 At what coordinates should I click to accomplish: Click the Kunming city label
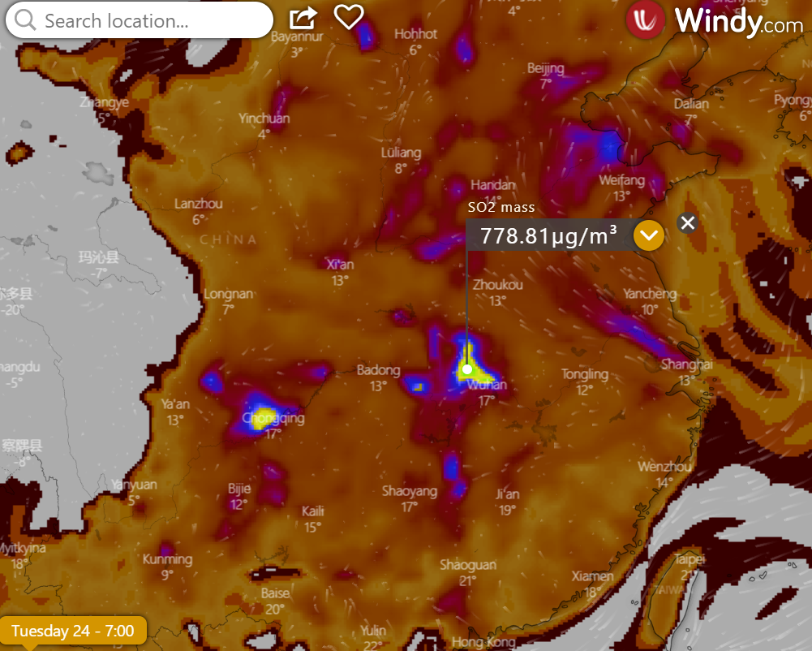click(x=167, y=559)
